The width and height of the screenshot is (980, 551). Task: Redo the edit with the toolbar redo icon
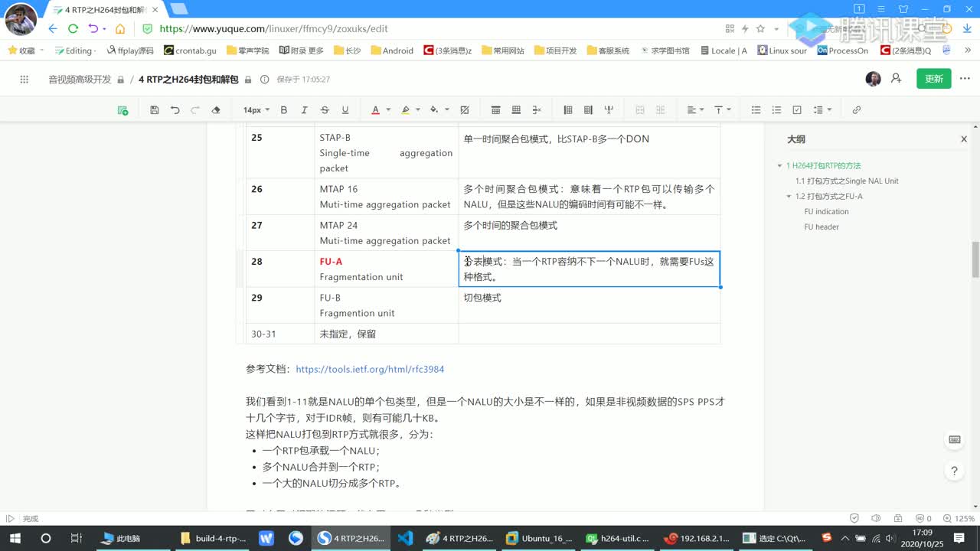pyautogui.click(x=195, y=110)
